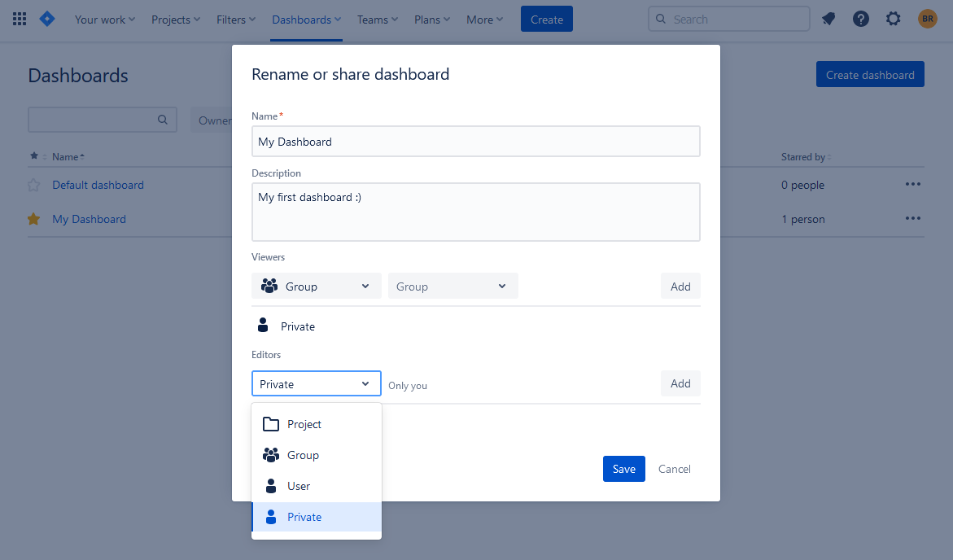
Task: Open the Viewers group selection dropdown
Action: 452,286
